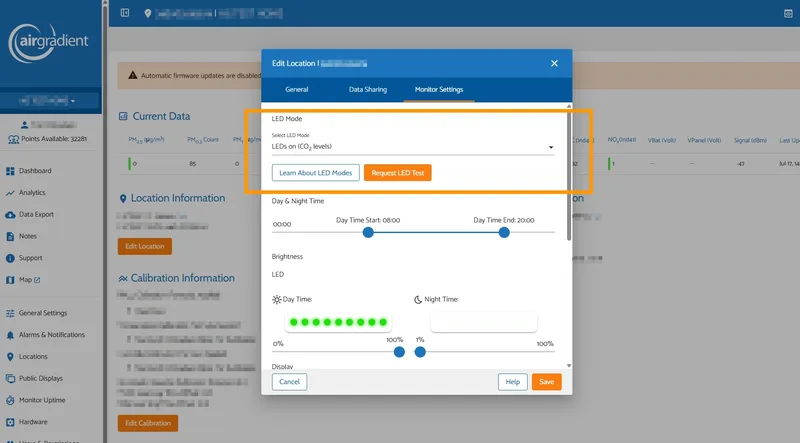The width and height of the screenshot is (800, 443).
Task: Click the Day Time End slider handle
Action: click(x=504, y=233)
